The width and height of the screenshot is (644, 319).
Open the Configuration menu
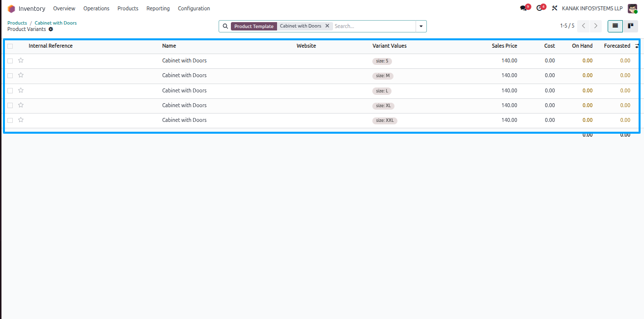tap(194, 8)
